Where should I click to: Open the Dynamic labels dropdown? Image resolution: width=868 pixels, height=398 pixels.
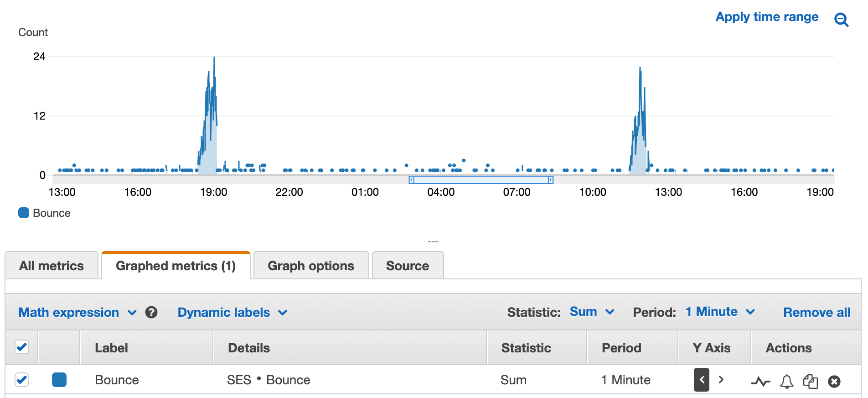[x=232, y=313]
